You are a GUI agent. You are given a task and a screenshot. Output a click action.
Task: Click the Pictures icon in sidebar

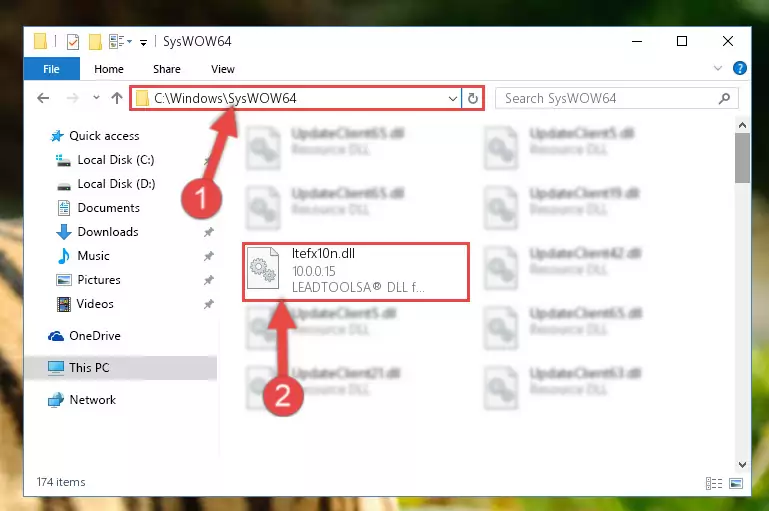click(64, 280)
